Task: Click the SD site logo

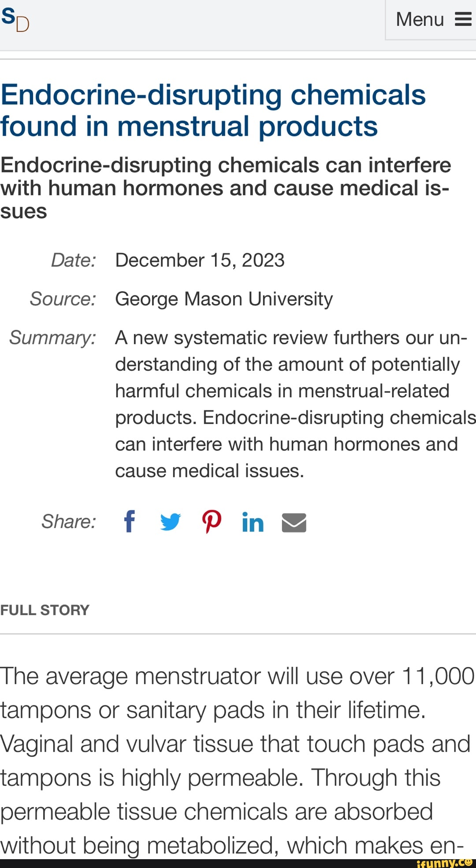Action: [x=15, y=20]
